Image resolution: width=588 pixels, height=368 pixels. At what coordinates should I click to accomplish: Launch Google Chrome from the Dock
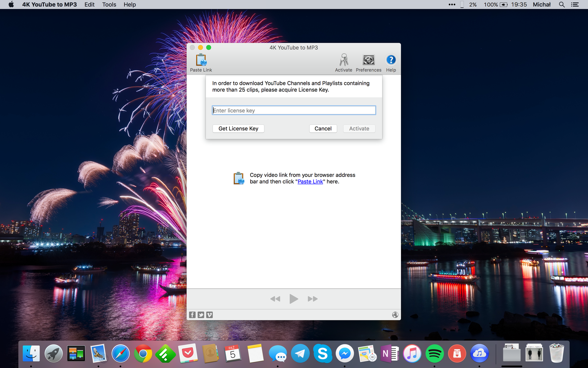[x=143, y=354]
